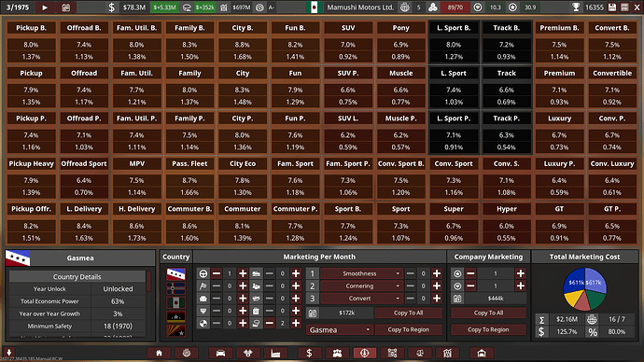Open the calendar icon next to play
This screenshot has width=644, height=362.
tap(65, 7)
